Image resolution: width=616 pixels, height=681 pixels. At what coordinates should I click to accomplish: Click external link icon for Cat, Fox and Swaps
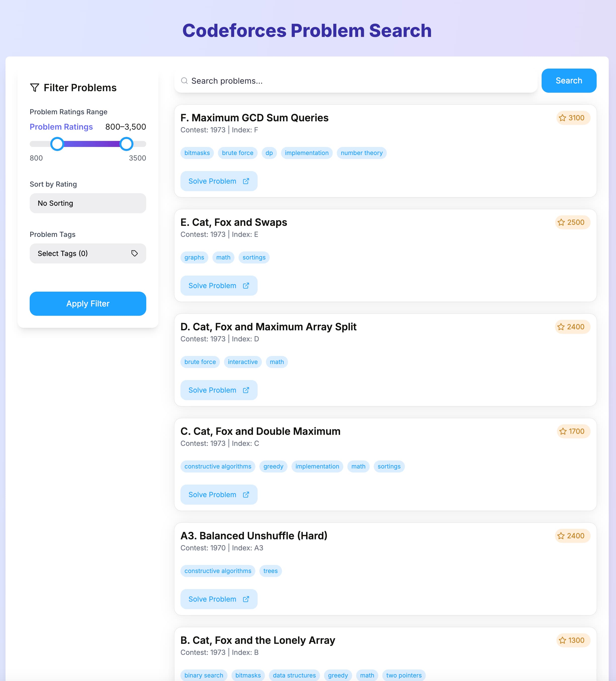[246, 286]
